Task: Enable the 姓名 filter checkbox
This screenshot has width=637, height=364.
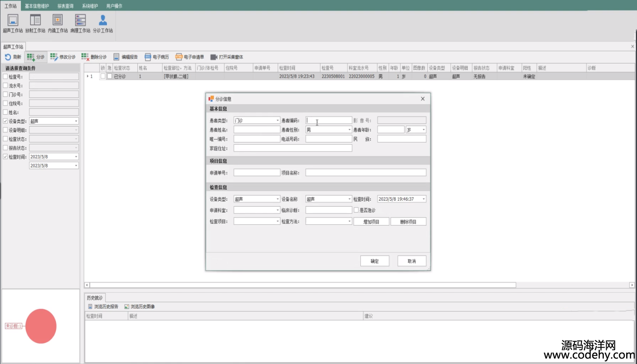Action: click(5, 112)
